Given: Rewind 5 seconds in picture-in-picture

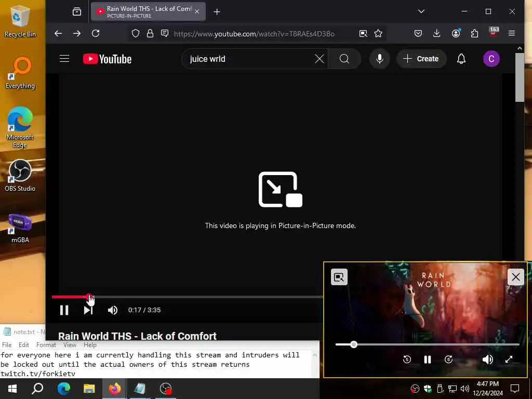Looking at the screenshot, I should click(x=407, y=360).
